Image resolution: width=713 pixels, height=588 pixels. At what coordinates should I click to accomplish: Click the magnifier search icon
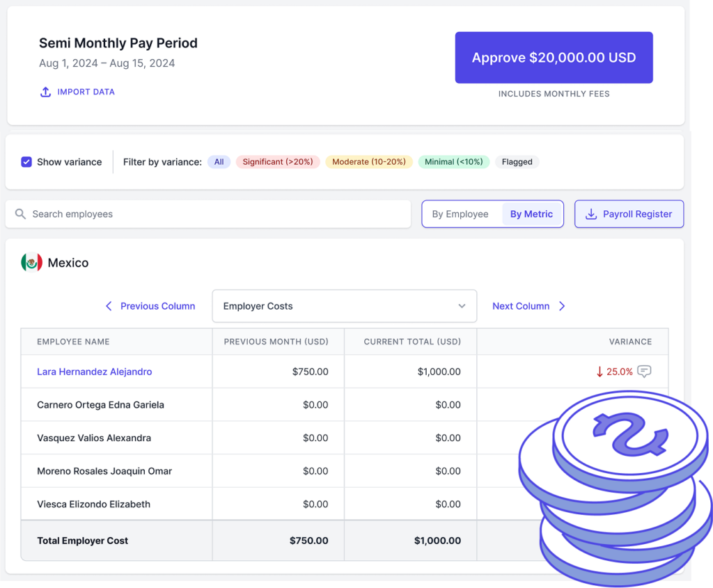(x=21, y=214)
